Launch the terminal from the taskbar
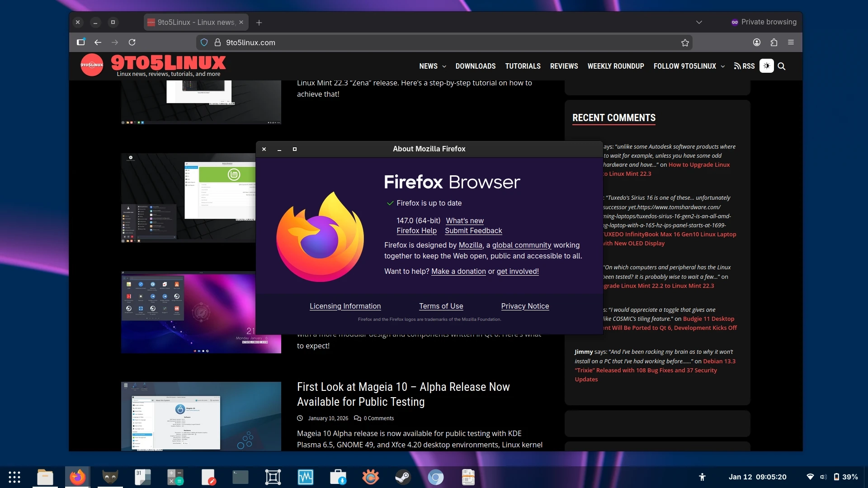Screen dimensions: 868x488 [x=240, y=477]
